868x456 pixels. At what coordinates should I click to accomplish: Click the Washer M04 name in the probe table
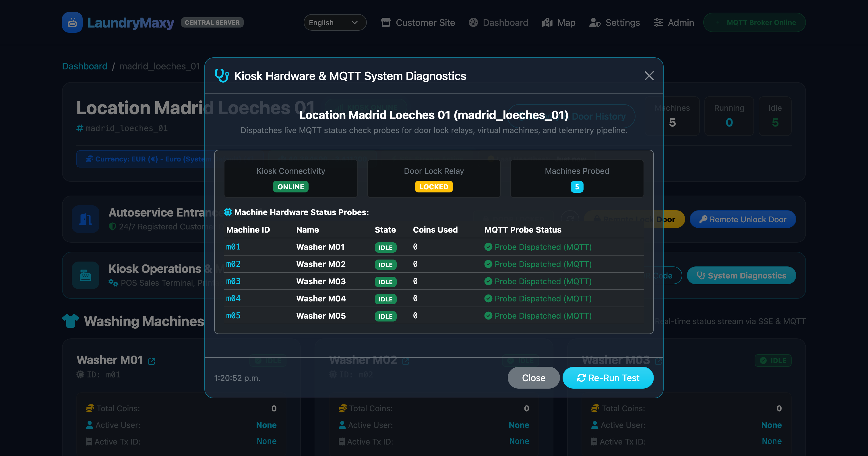click(x=321, y=298)
